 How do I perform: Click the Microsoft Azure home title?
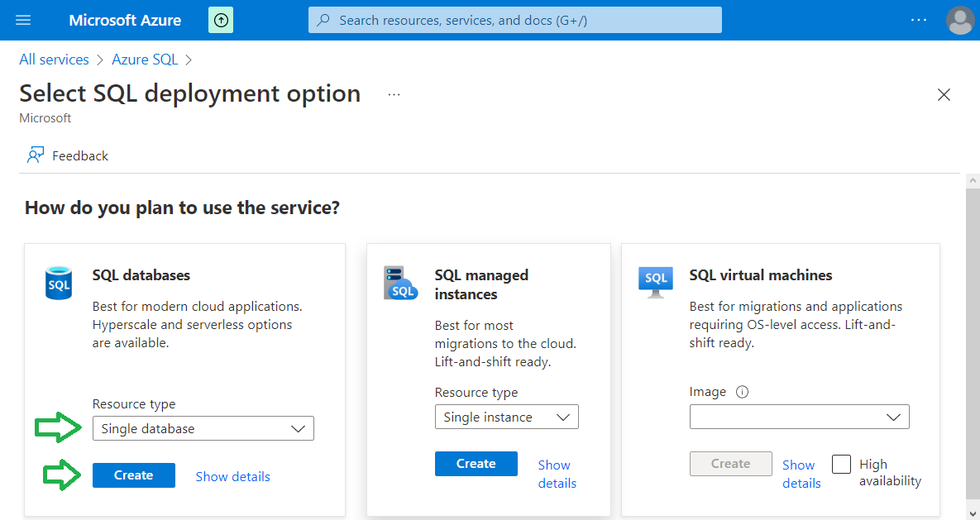pyautogui.click(x=125, y=20)
